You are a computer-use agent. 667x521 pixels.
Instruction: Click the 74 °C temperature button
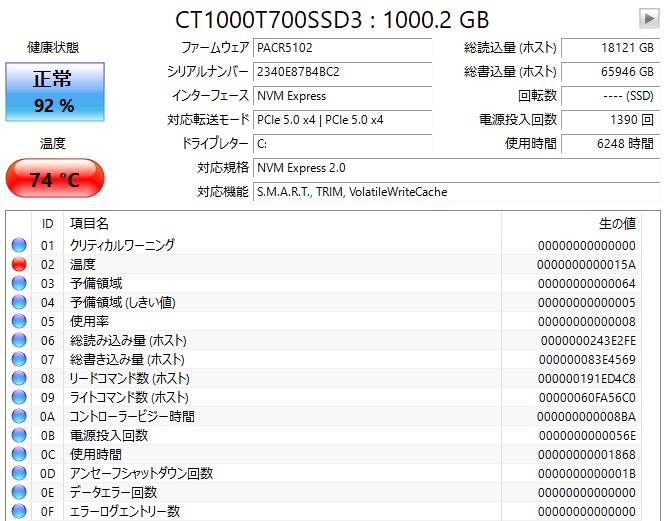click(54, 180)
